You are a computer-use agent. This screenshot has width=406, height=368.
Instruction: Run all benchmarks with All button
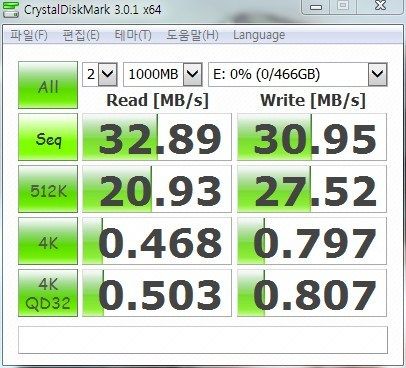48,85
